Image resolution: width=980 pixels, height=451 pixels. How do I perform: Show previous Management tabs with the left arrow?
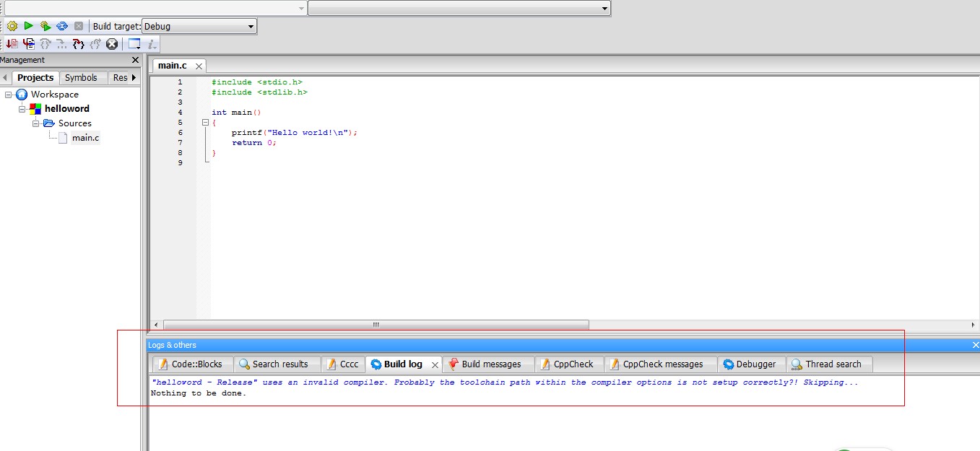click(4, 78)
